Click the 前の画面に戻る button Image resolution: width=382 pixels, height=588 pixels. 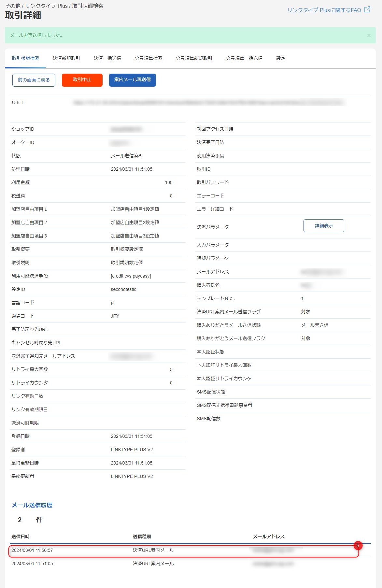[x=34, y=80]
